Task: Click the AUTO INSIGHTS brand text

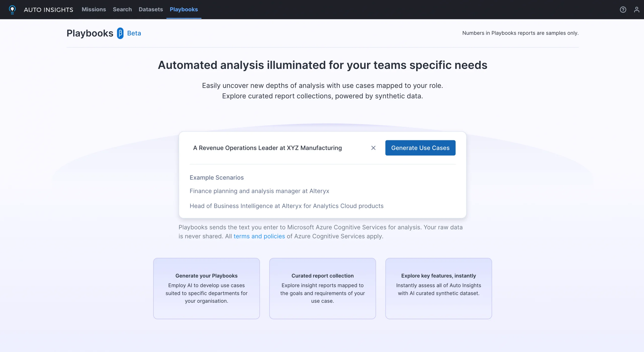Action: 49,10
